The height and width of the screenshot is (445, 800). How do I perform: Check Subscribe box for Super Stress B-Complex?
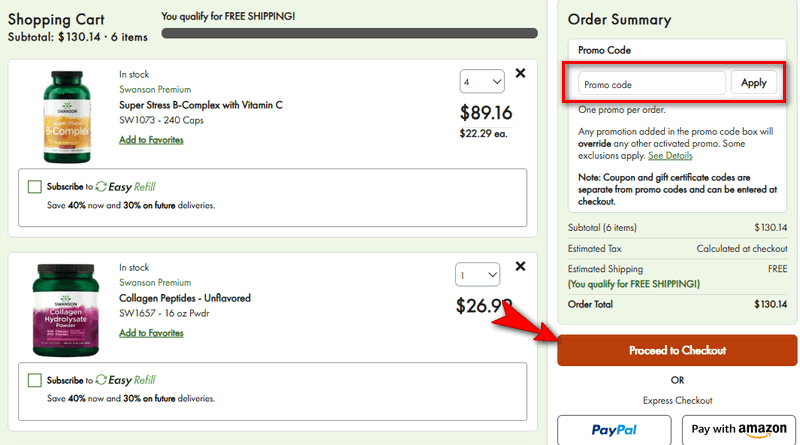(35, 187)
